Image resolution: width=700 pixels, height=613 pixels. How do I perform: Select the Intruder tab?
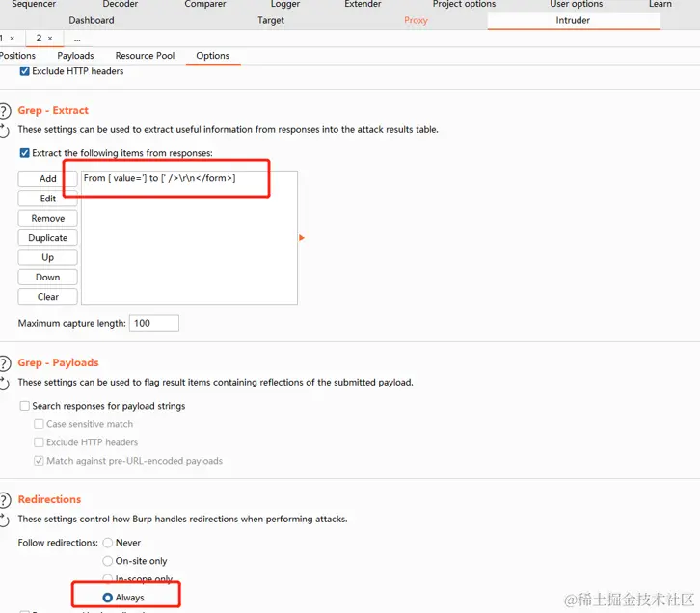tap(574, 20)
